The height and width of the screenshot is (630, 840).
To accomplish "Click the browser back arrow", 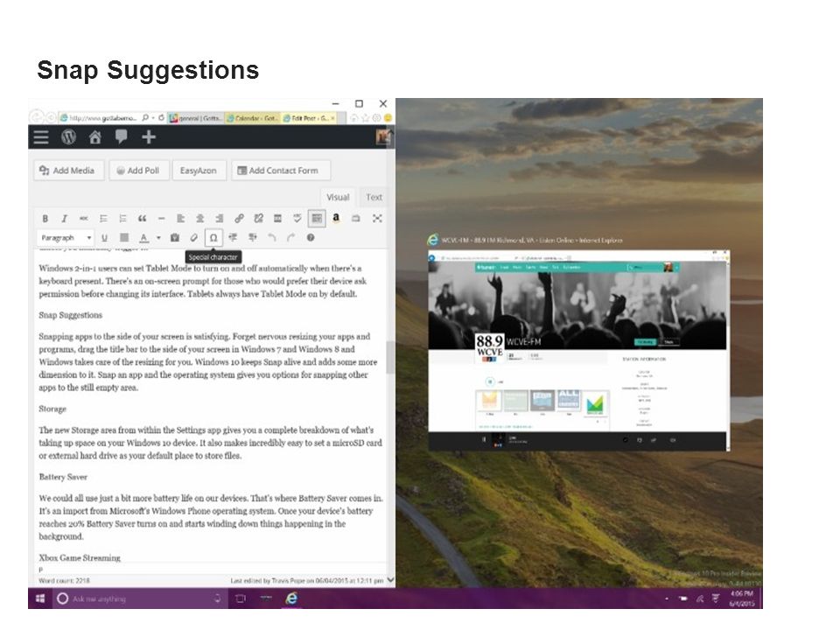I will (36, 117).
